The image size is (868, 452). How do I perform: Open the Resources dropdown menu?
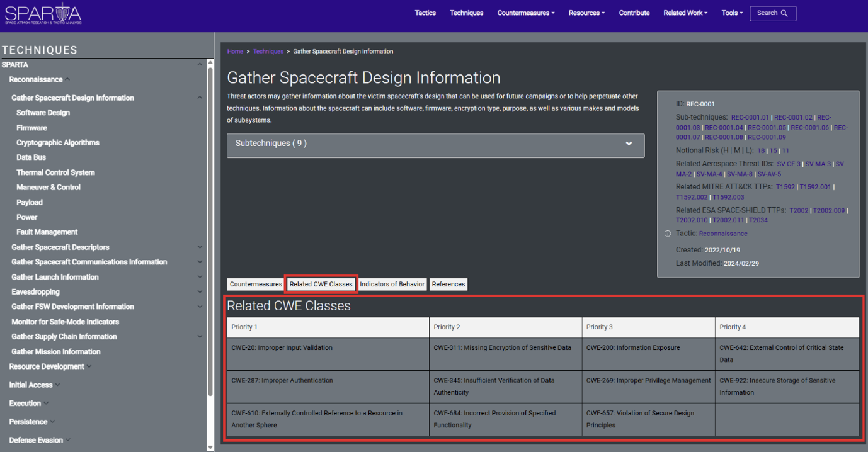[x=586, y=13]
